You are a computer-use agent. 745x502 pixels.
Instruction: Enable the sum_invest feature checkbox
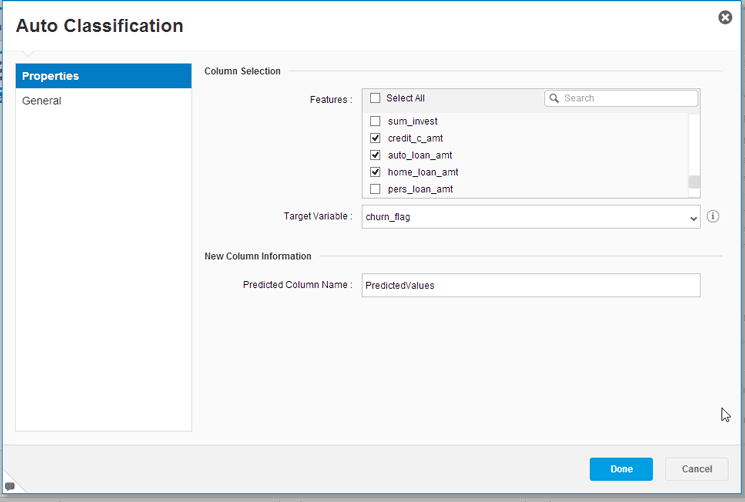click(375, 121)
